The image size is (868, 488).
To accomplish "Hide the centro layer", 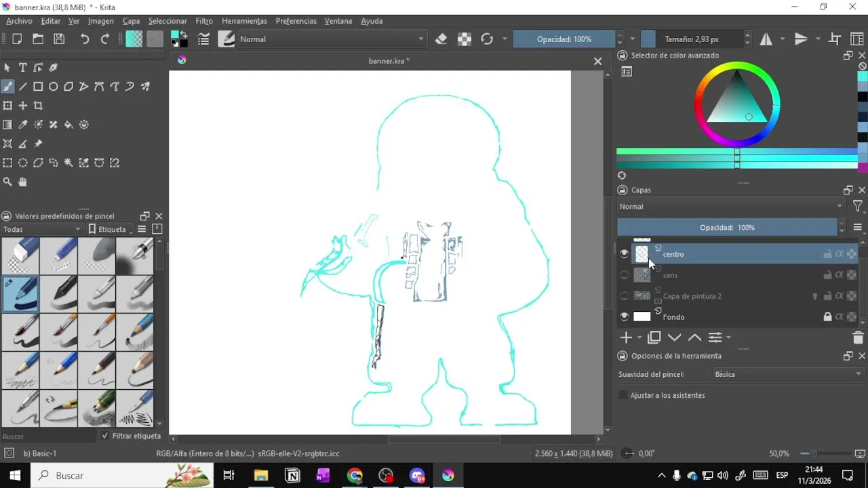I will pos(624,253).
